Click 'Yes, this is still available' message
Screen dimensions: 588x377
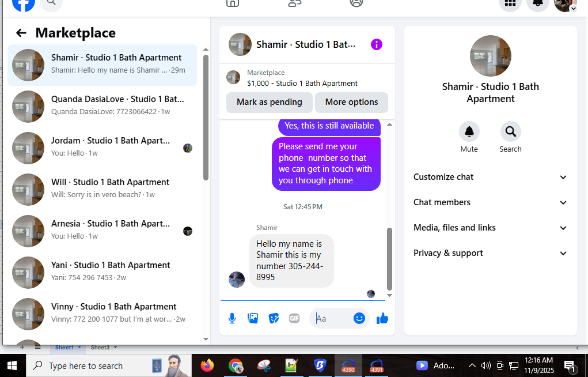tap(329, 127)
